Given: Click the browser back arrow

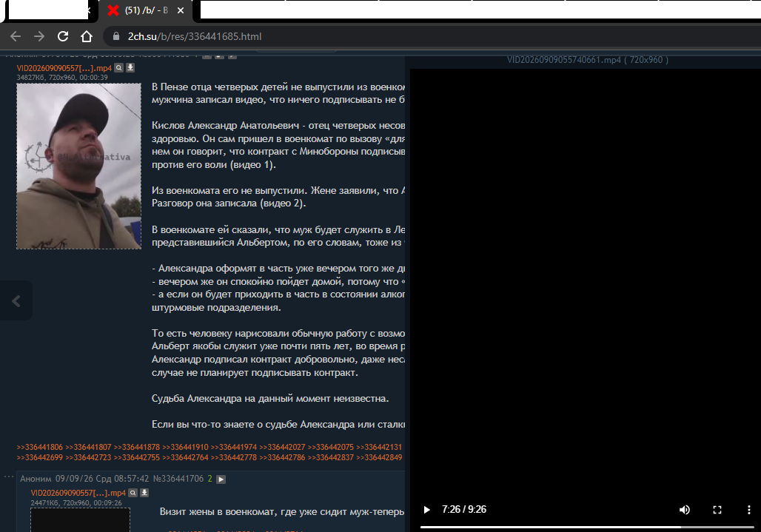Looking at the screenshot, I should click(x=16, y=36).
